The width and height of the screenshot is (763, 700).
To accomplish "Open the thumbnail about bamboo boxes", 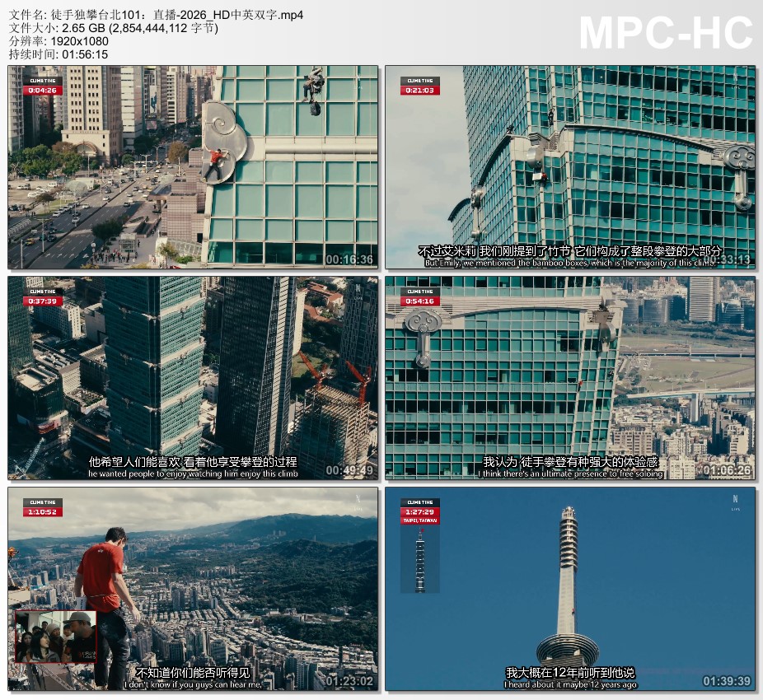I will (x=570, y=167).
